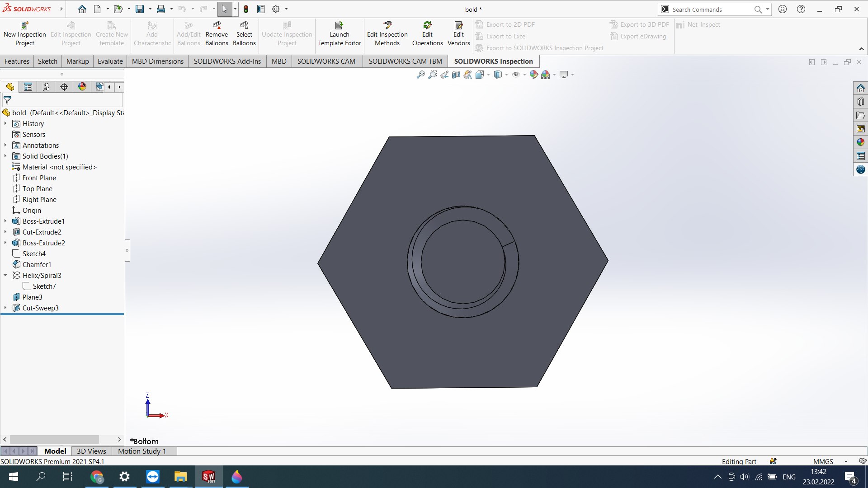Expand the Cut-Sweep3 feature
This screenshot has height=488, width=868.
[x=5, y=308]
